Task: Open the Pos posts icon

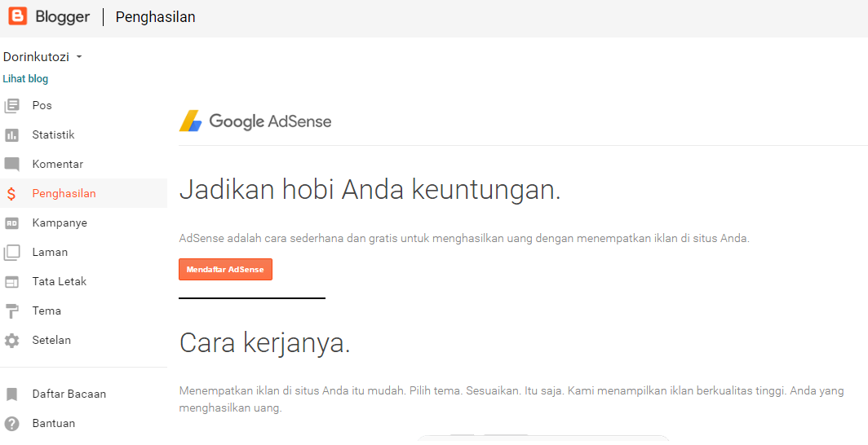Action: [x=11, y=106]
